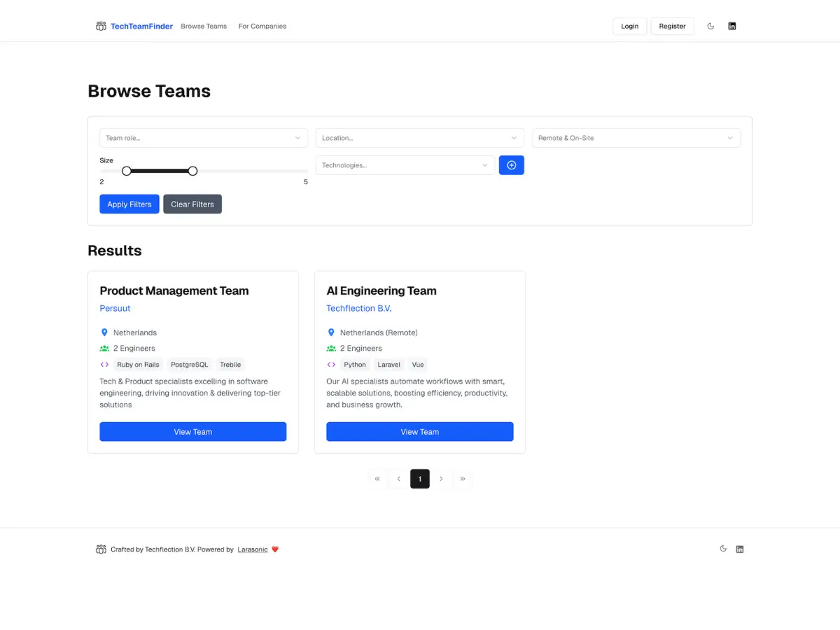The image size is (840, 630).
Task: Open the Browse Teams navigation item
Action: click(x=204, y=26)
